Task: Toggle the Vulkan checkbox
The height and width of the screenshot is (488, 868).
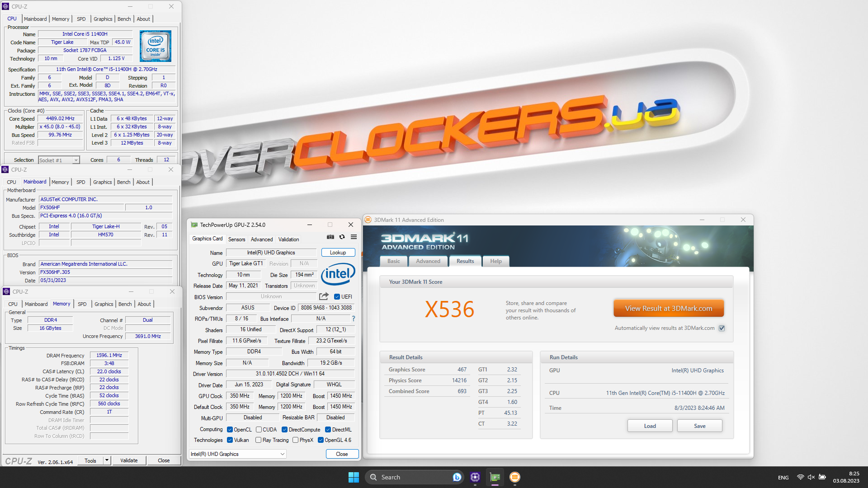Action: 230,440
